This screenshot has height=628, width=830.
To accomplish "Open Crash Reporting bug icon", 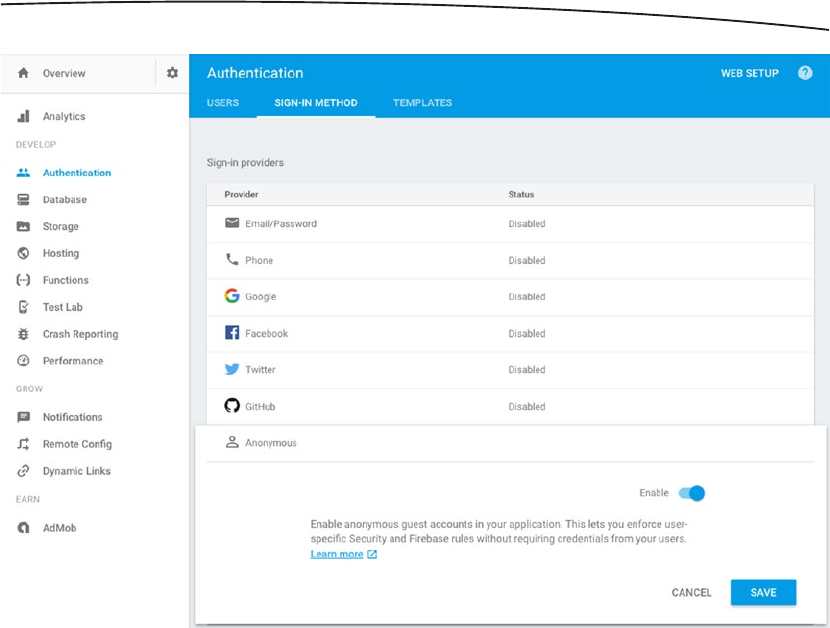I will point(23,334).
